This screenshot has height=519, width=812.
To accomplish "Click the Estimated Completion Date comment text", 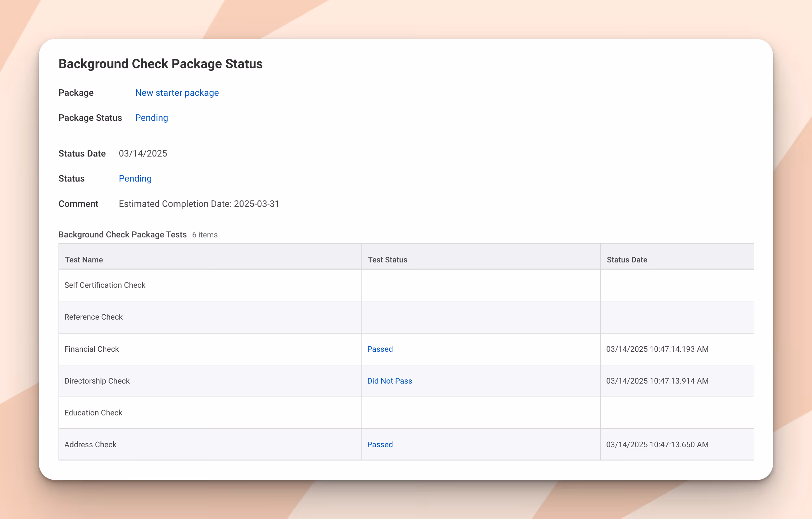I will 199,204.
